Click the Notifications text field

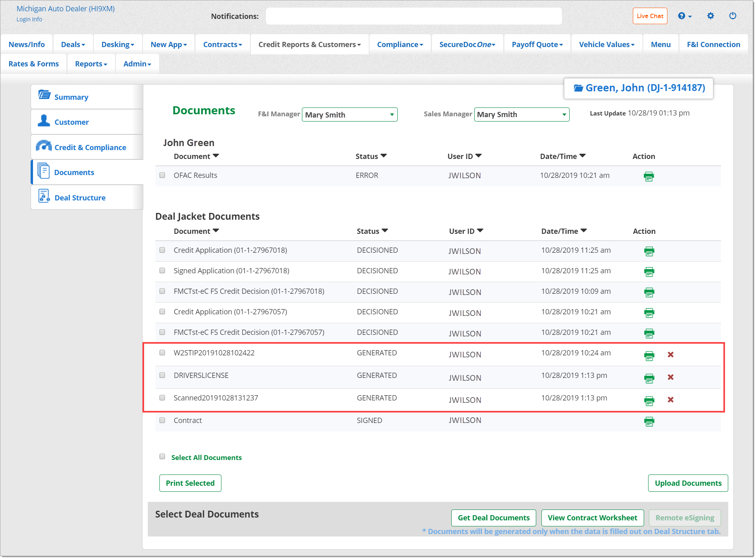413,16
